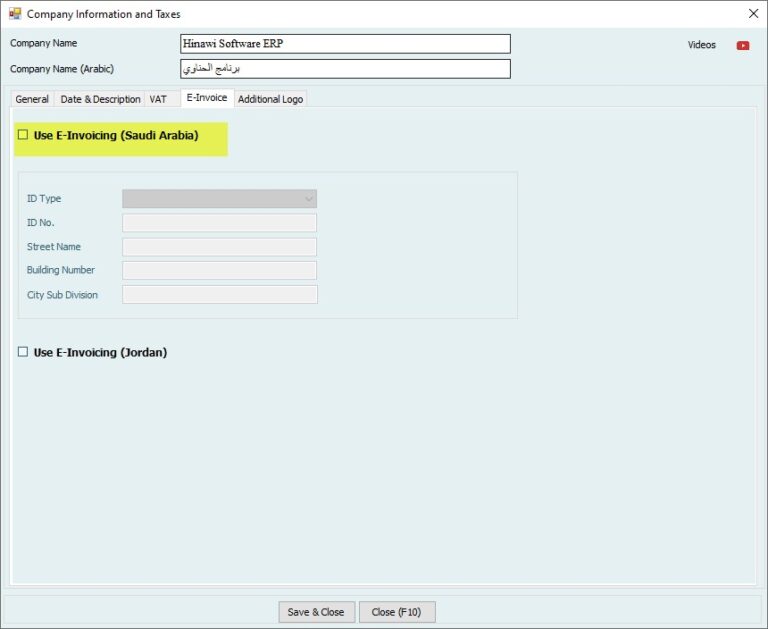The width and height of the screenshot is (768, 629).
Task: Click the Close (F10) button
Action: coord(397,612)
